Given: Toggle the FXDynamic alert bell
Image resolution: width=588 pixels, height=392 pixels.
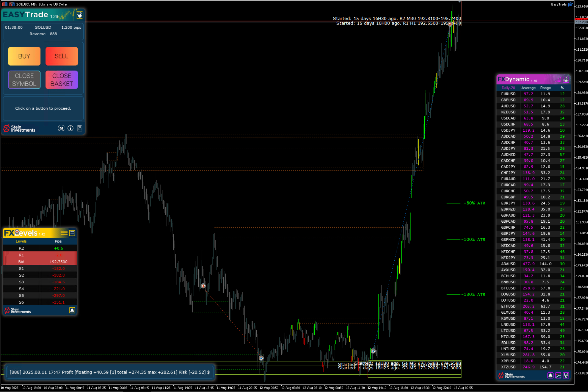Looking at the screenshot, I should 550,375.
